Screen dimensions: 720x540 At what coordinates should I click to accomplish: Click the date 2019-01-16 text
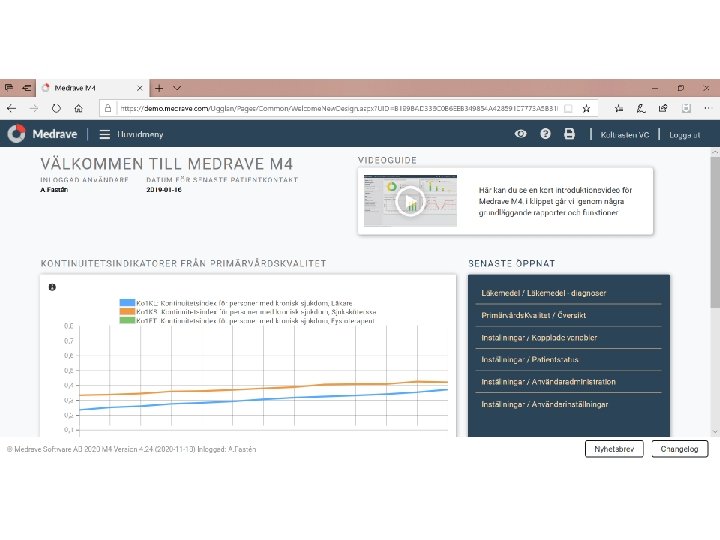click(x=164, y=190)
